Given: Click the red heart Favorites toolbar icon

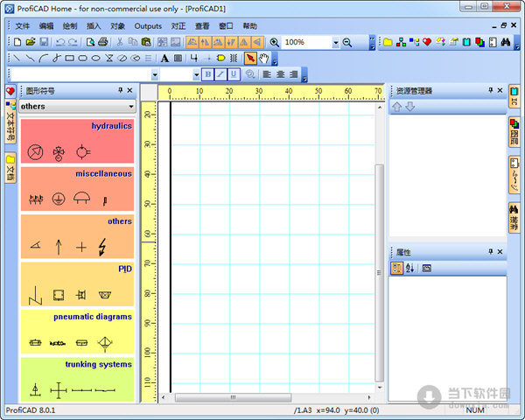Looking at the screenshot, I should (x=427, y=42).
